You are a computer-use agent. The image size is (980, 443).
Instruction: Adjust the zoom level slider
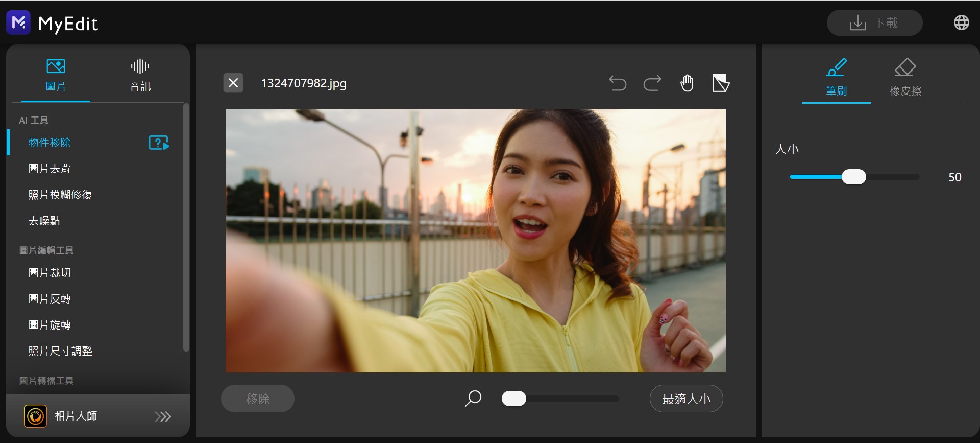coord(560,399)
